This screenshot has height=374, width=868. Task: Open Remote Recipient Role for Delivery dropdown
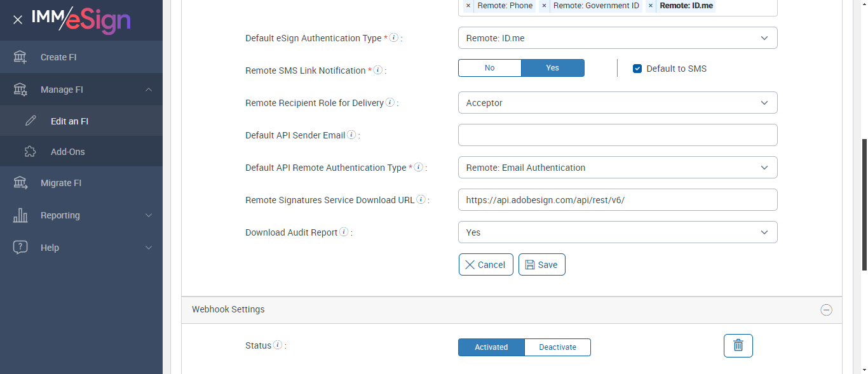tap(617, 103)
